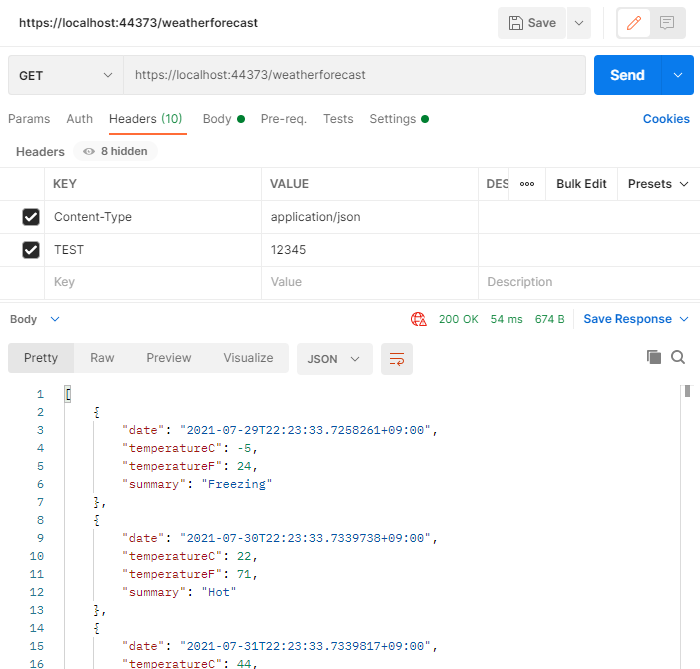The image size is (700, 669).
Task: Open the JSON format dropdown
Action: (x=334, y=359)
